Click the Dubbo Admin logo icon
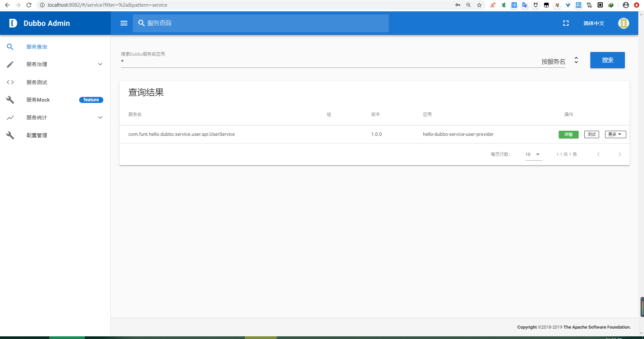 13,23
